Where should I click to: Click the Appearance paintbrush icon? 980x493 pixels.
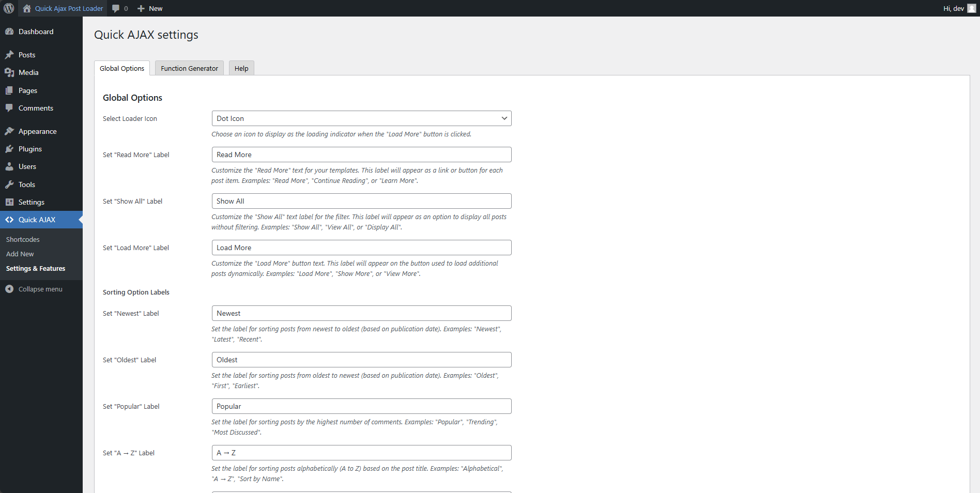(9, 131)
